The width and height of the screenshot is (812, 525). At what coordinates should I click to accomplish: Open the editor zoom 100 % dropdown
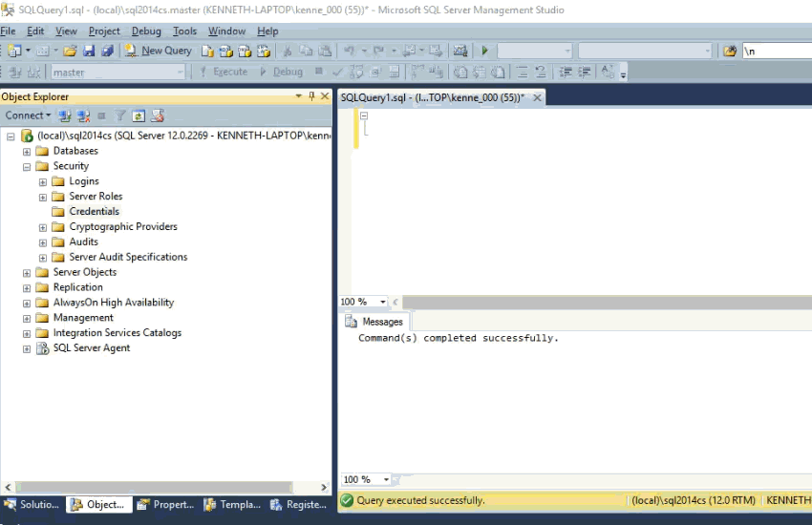(383, 302)
